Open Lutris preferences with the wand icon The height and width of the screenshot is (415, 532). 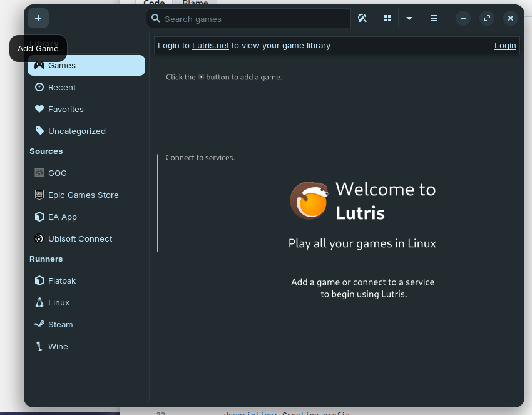point(362,18)
